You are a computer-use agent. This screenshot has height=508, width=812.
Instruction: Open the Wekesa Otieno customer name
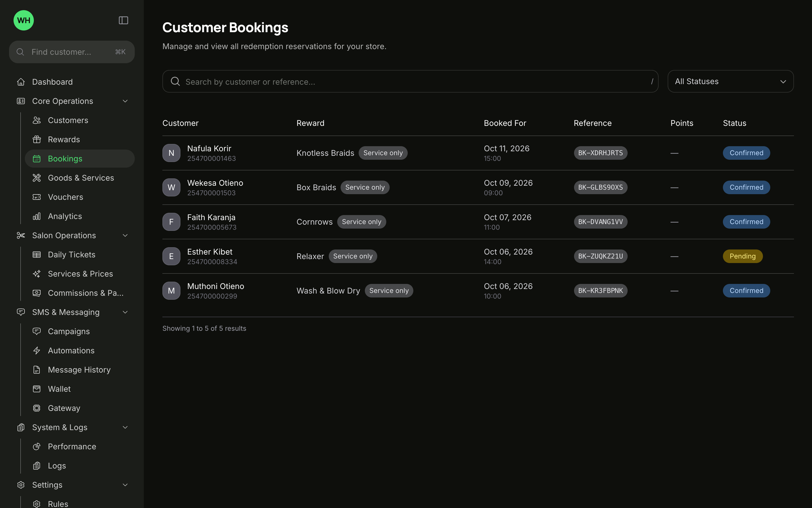(215, 183)
